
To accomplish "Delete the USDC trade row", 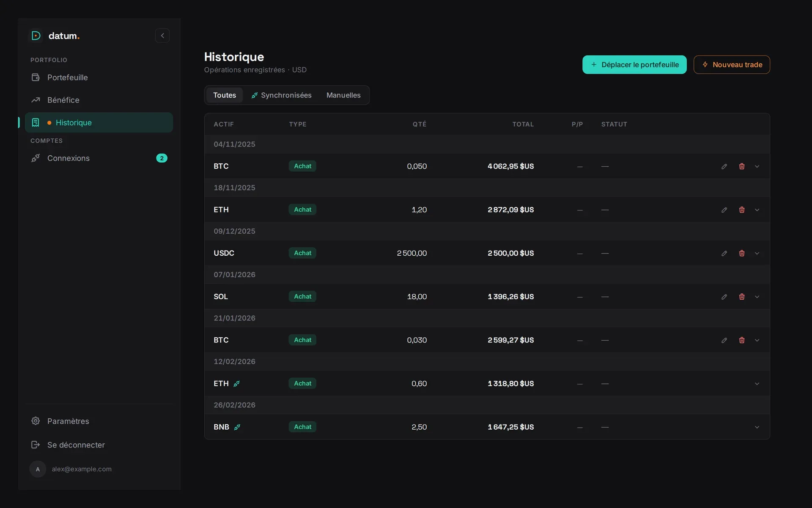I will click(x=742, y=253).
